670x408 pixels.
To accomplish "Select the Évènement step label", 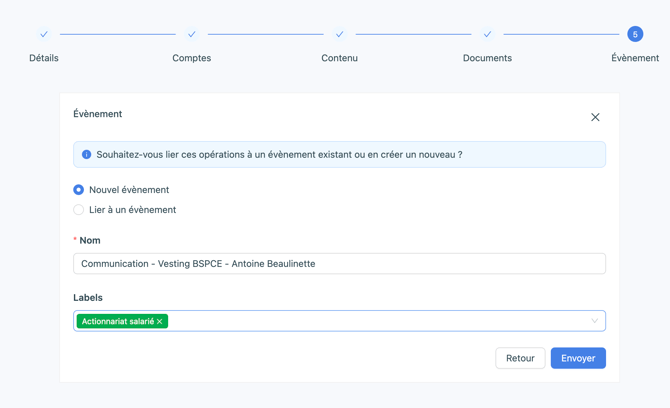I will (x=635, y=58).
